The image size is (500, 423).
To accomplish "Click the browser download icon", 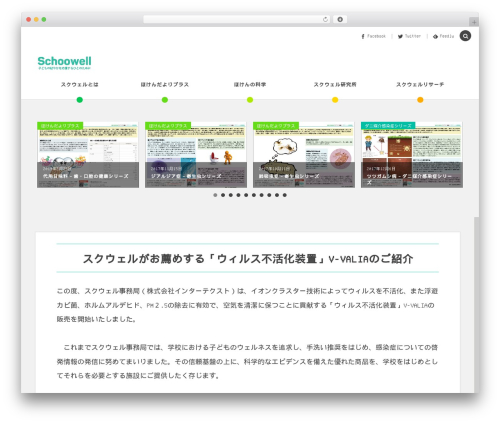I will [x=340, y=19].
